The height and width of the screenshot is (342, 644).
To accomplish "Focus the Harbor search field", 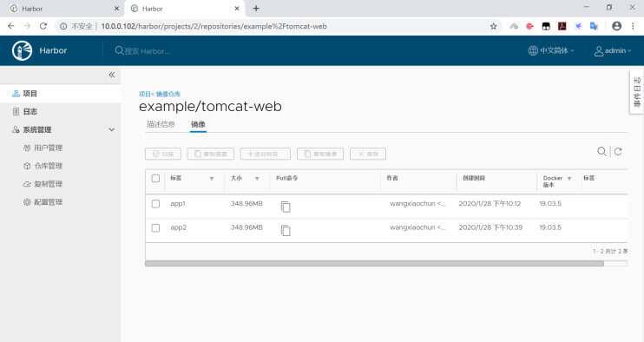I will pos(147,51).
